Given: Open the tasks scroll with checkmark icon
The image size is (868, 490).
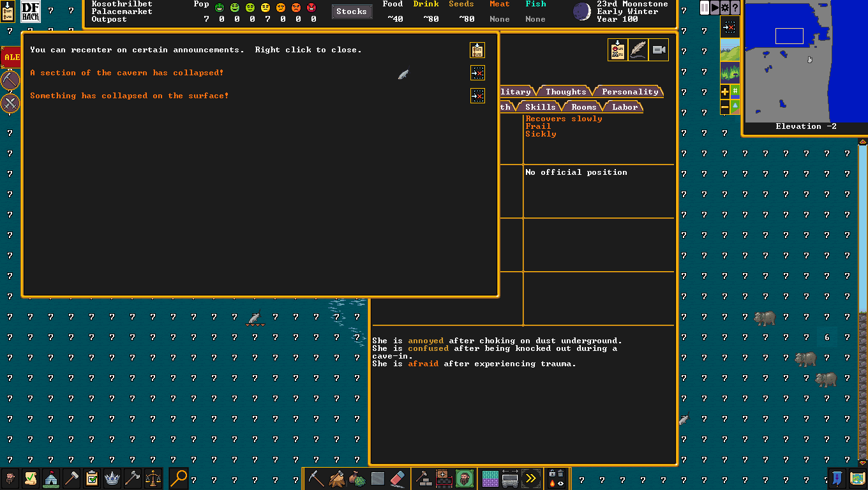Looking at the screenshot, I should click(31, 477).
